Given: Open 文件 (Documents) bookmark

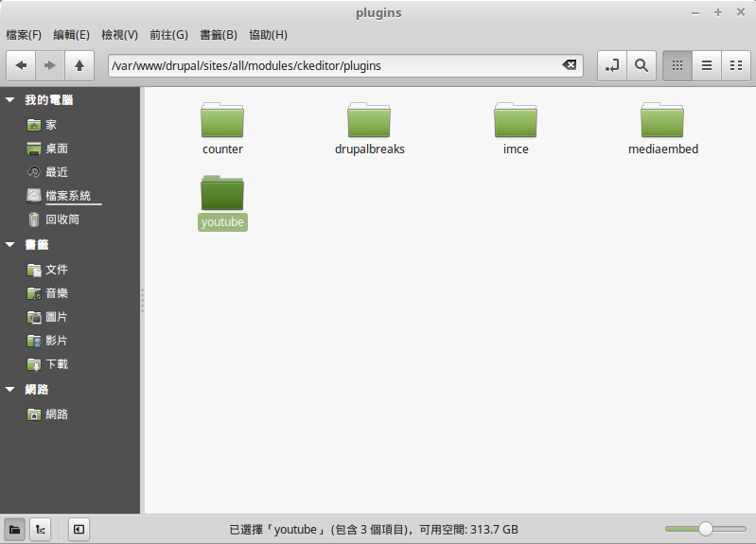Looking at the screenshot, I should click(47, 270).
